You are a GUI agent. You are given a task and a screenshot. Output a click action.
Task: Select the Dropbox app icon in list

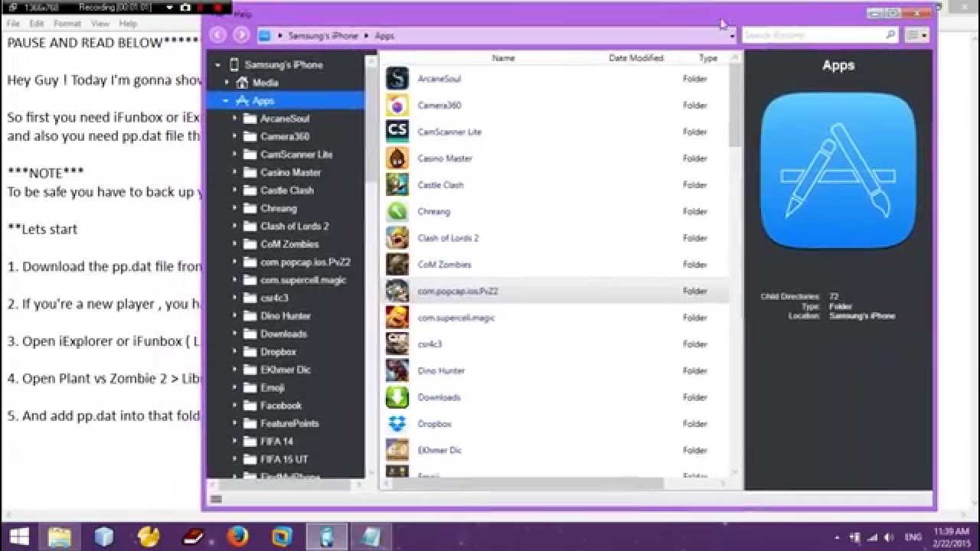click(x=397, y=423)
